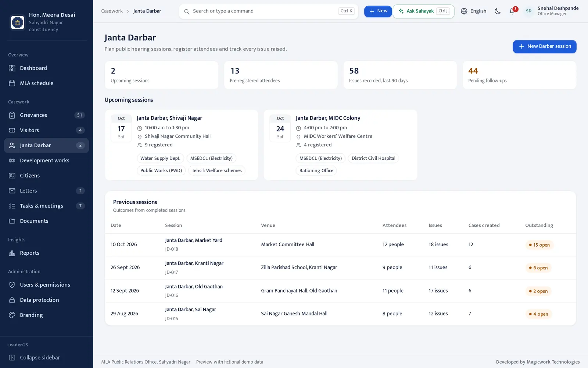Select Janta Darbar in sidebar
Image resolution: width=588 pixels, height=368 pixels.
click(x=46, y=145)
